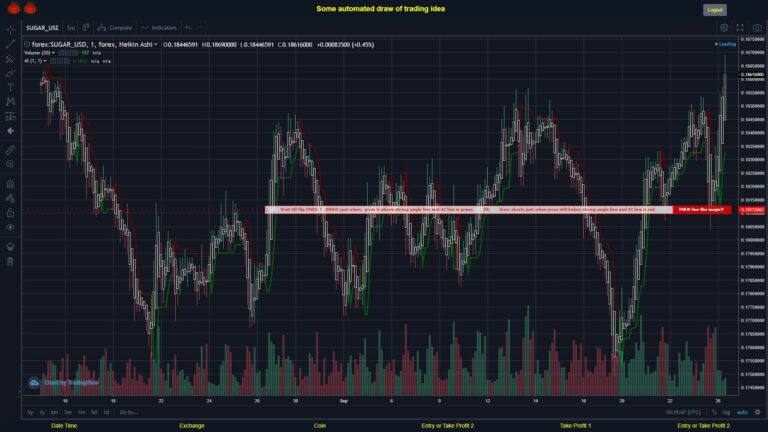This screenshot has width=768, height=432.
Task: Toggle log scale option
Action: point(726,412)
